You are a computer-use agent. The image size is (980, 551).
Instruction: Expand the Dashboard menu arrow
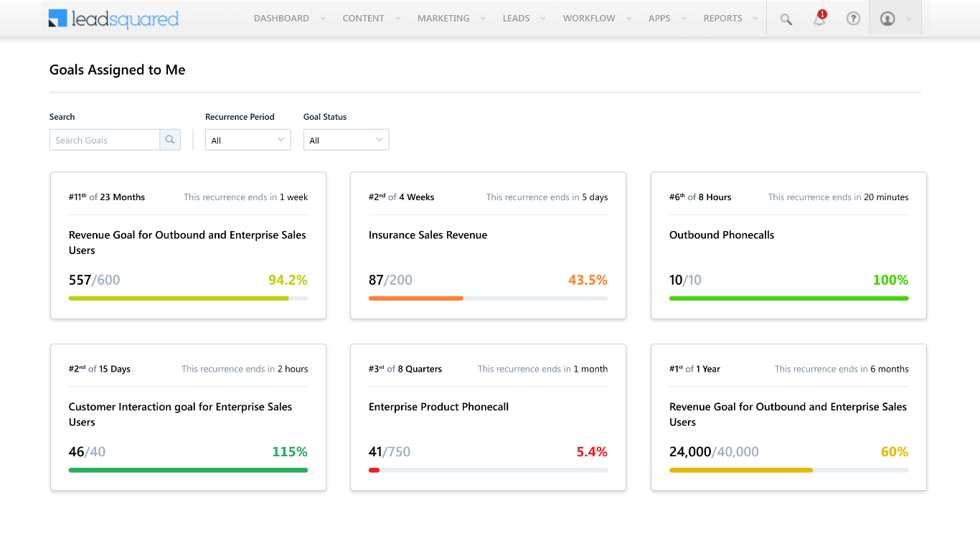(323, 19)
